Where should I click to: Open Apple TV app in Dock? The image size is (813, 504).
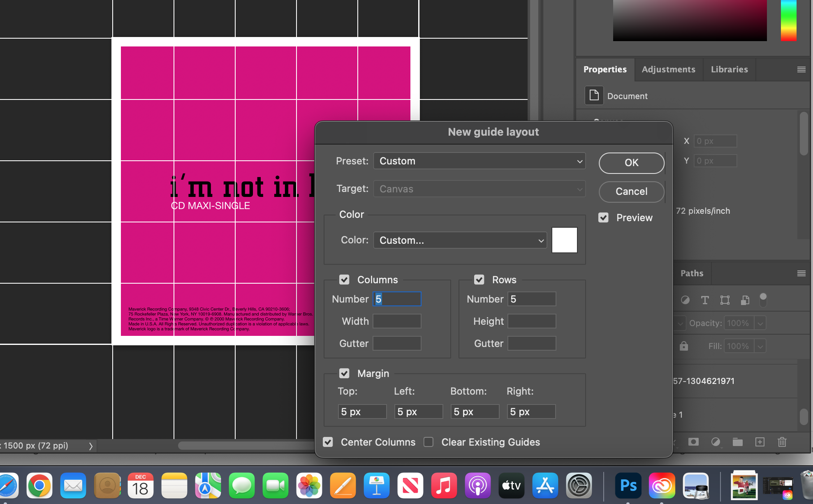(x=512, y=486)
